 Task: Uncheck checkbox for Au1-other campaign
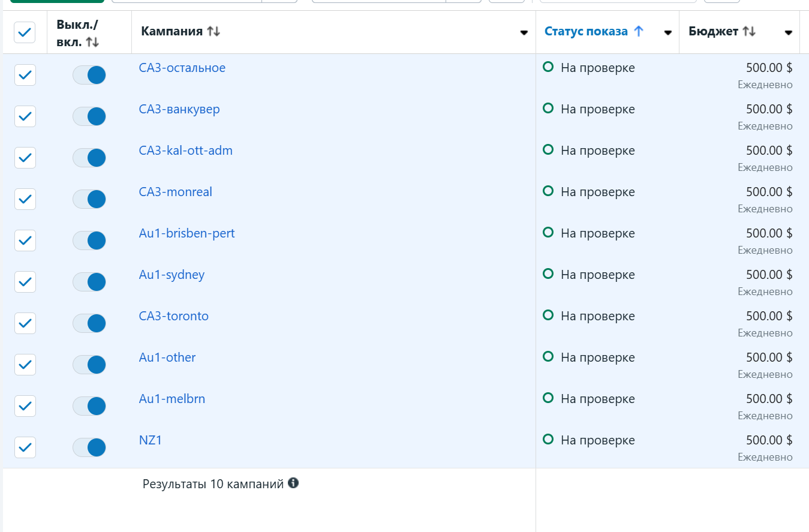(x=25, y=365)
